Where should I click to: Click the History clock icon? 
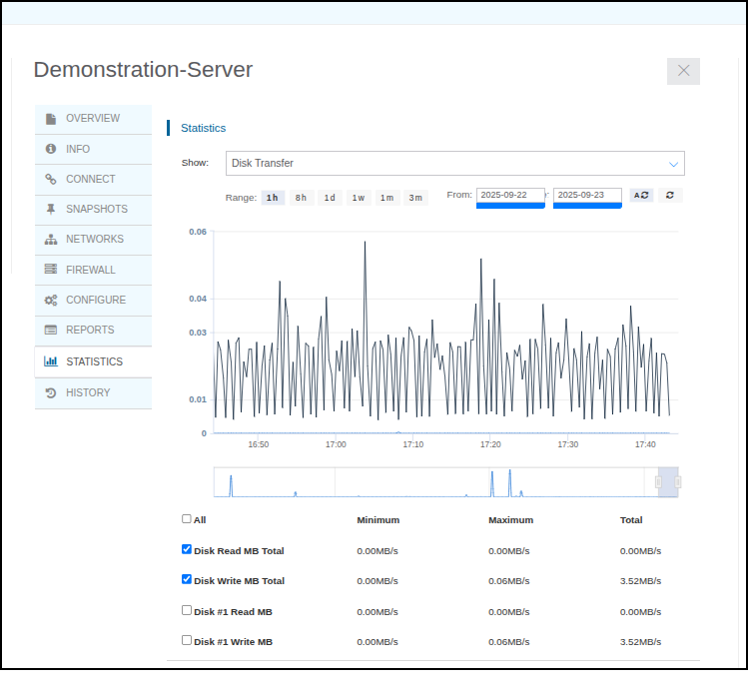51,393
